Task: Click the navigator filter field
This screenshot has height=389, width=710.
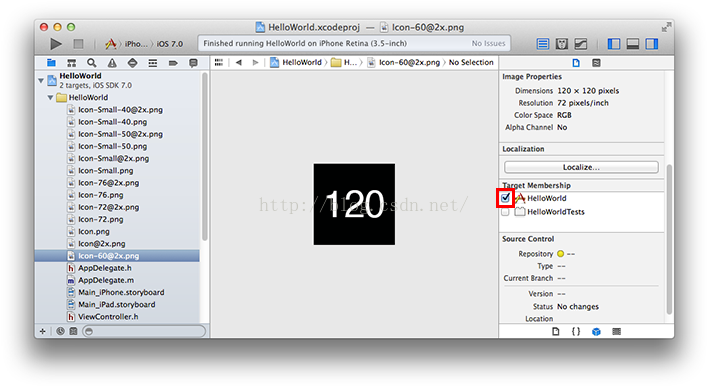Action: [144, 331]
